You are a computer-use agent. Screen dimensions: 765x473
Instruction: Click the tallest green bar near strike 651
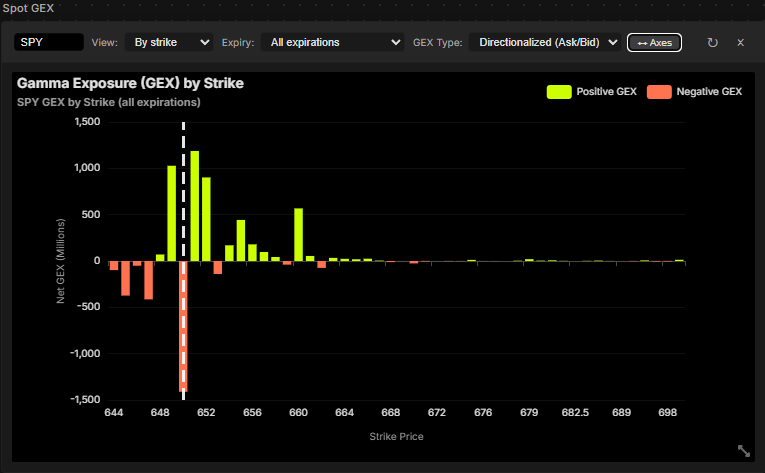(195, 205)
